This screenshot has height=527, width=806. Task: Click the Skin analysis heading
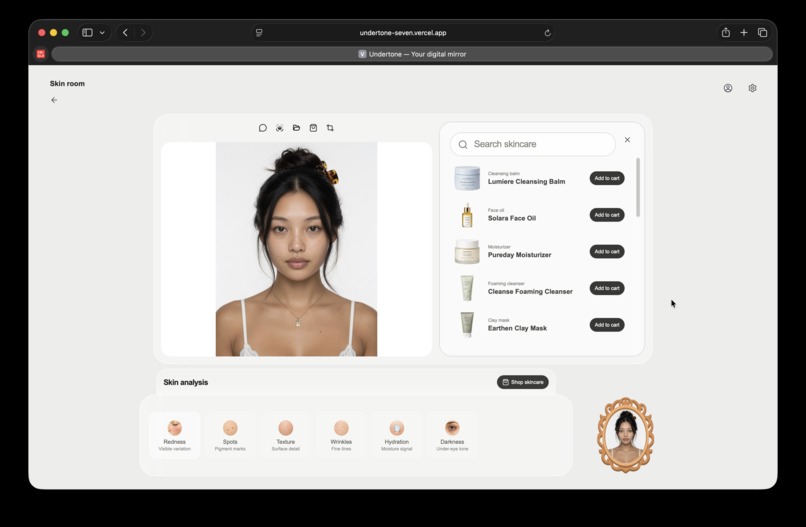pos(186,382)
